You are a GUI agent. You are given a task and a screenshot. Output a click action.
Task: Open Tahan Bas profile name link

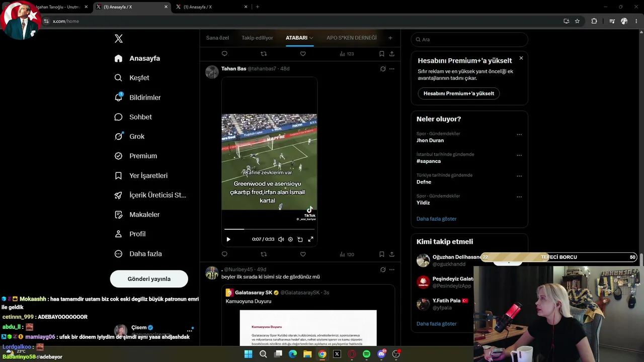[x=234, y=69]
